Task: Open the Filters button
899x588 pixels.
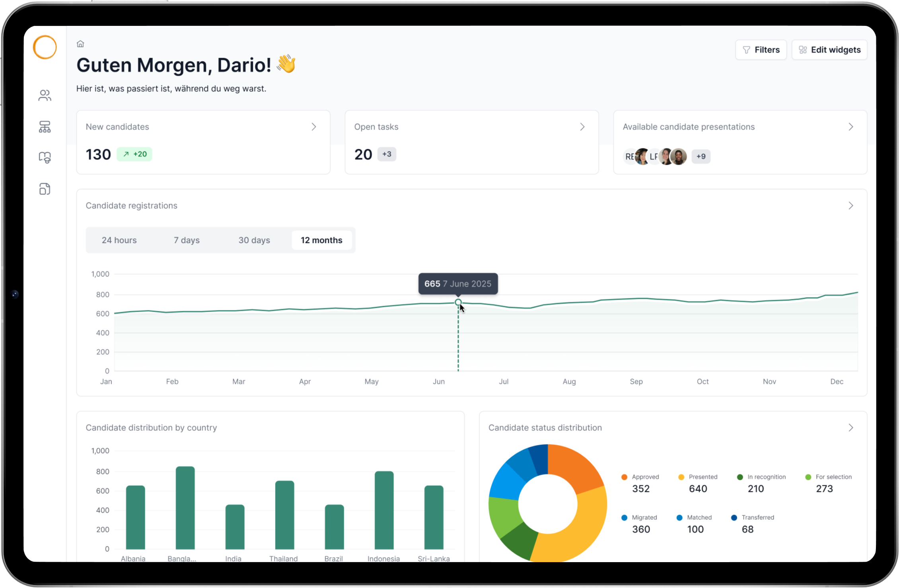Action: tap(761, 50)
